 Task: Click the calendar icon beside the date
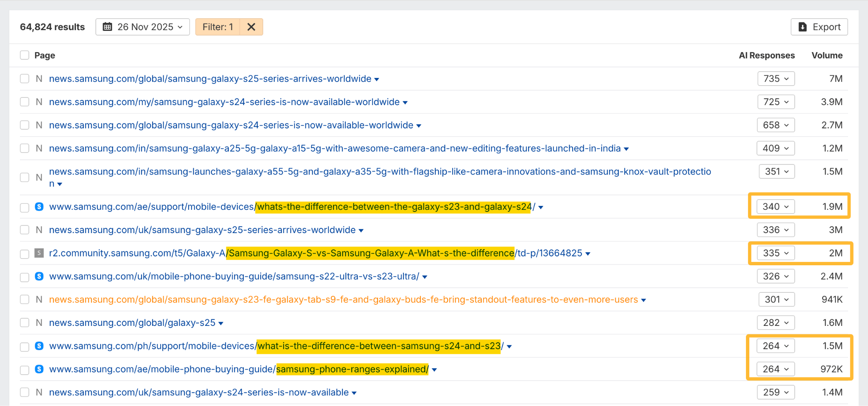point(108,27)
